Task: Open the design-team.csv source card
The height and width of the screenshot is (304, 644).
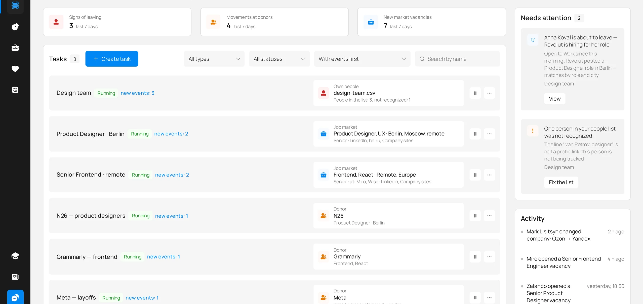Action: (388, 93)
